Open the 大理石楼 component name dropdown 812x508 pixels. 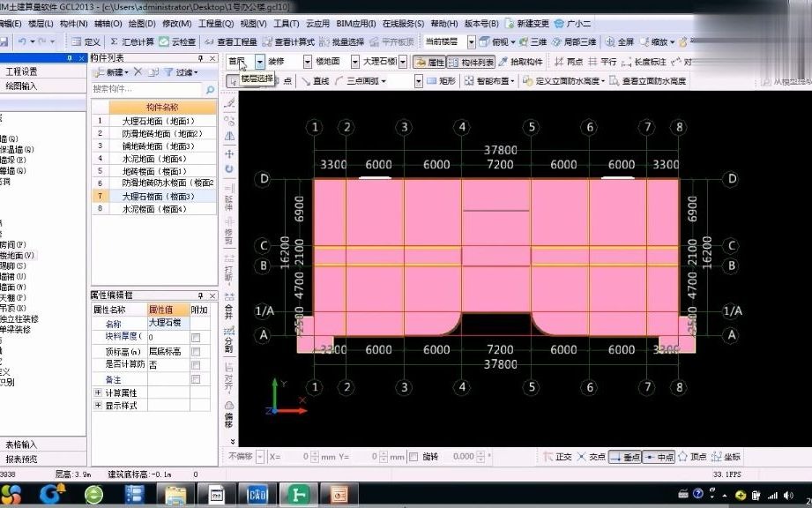pyautogui.click(x=402, y=62)
